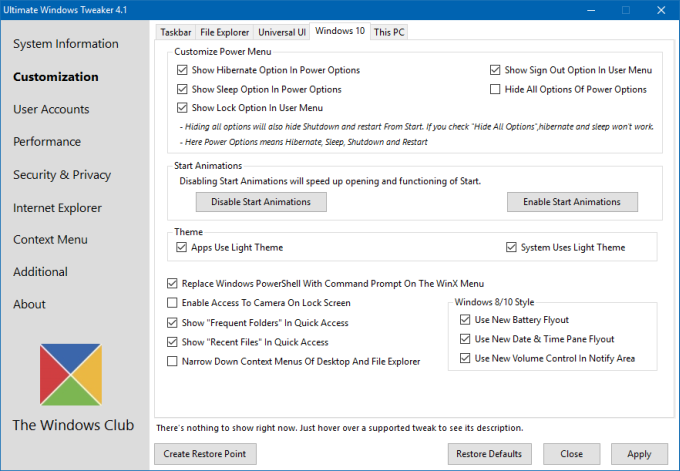680x471 pixels.
Task: Uncheck Replace PowerShell With Command Prompt option
Action: click(172, 284)
